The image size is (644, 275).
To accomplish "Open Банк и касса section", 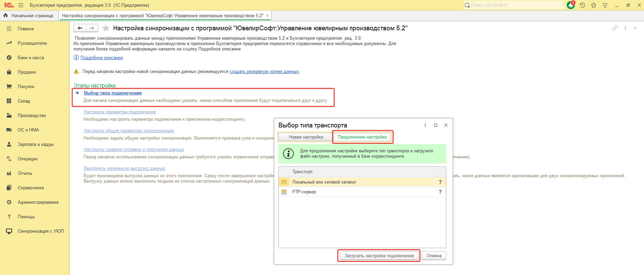I will point(31,57).
